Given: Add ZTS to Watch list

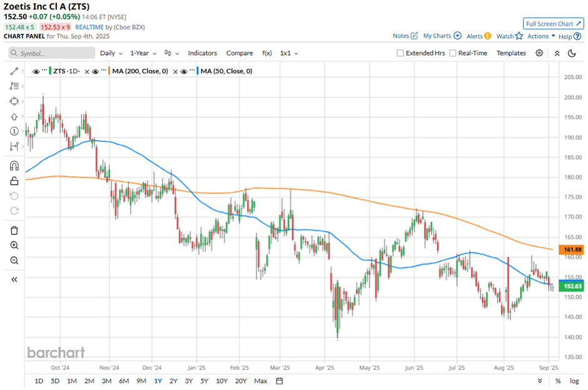Looking at the screenshot, I should tap(509, 36).
